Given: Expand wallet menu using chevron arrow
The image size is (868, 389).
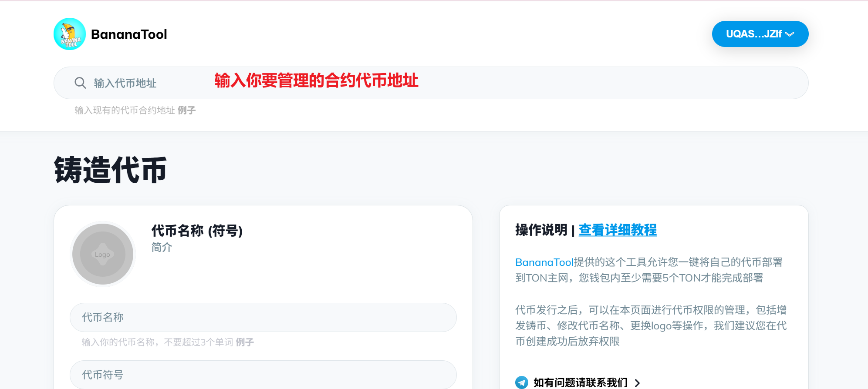Looking at the screenshot, I should tap(790, 34).
